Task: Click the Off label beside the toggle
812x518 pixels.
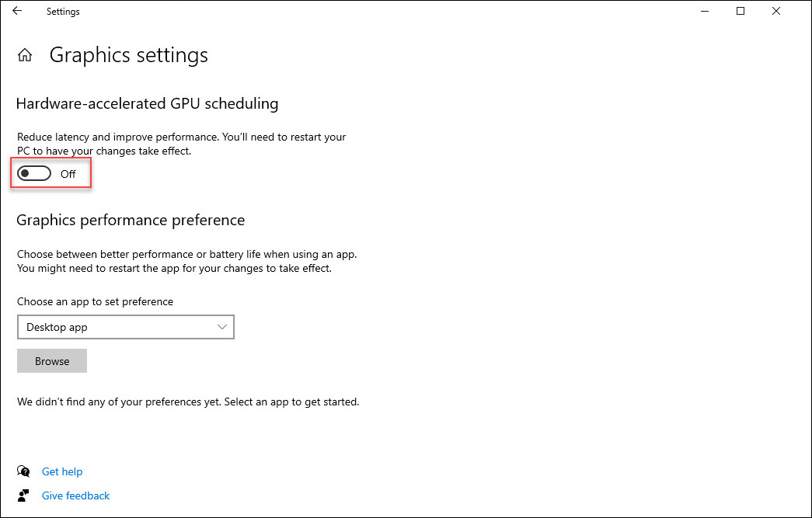Action: click(68, 174)
